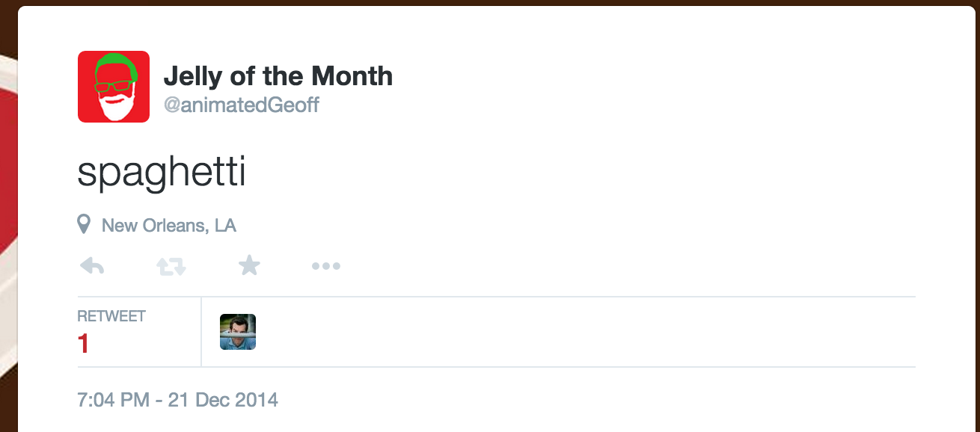Screen dimensions: 980x432
Task: Click the red background image at left edge
Action: pyautogui.click(x=7, y=187)
